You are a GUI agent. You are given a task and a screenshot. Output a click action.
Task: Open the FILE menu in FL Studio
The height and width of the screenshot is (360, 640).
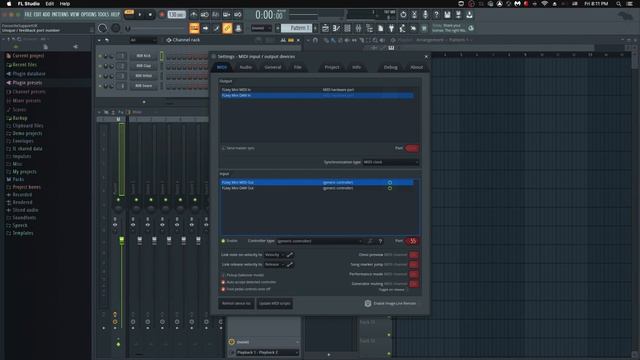pyautogui.click(x=28, y=14)
